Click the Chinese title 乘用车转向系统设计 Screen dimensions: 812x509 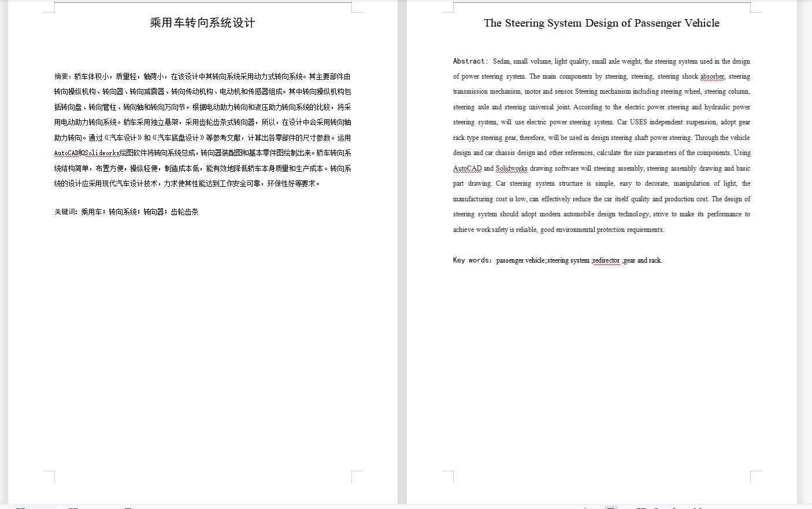(202, 23)
